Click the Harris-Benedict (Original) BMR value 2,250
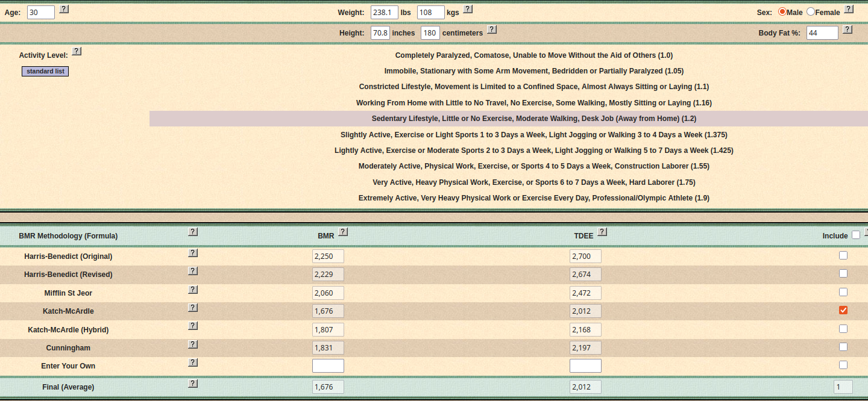This screenshot has width=868, height=401. [x=328, y=256]
